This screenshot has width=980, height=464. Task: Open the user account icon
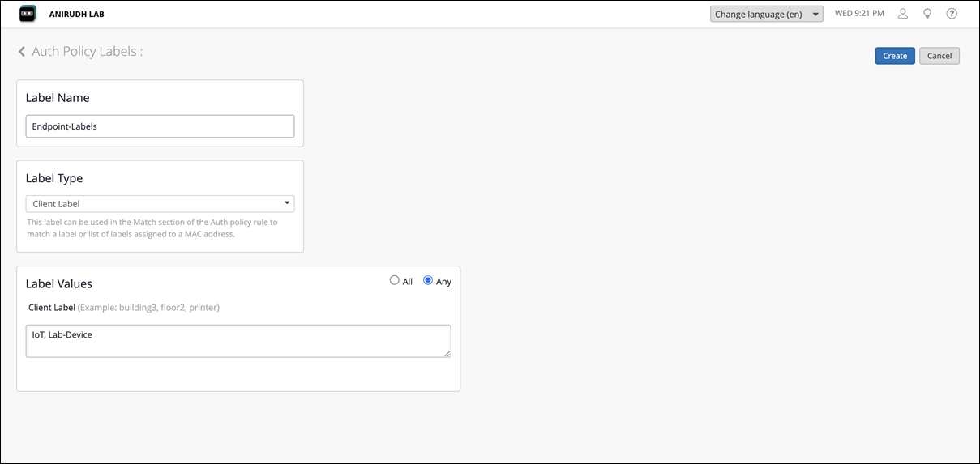(903, 14)
